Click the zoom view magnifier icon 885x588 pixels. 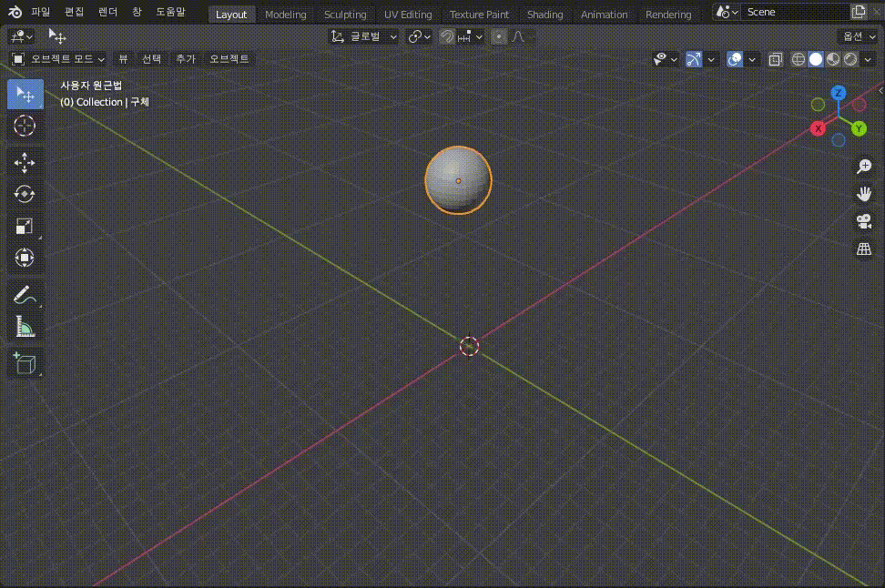pyautogui.click(x=864, y=166)
